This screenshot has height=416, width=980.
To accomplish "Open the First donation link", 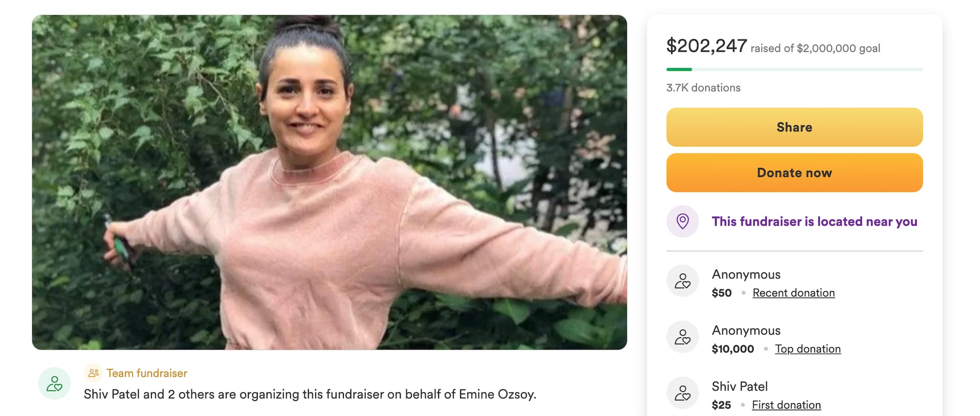I will 786,405.
